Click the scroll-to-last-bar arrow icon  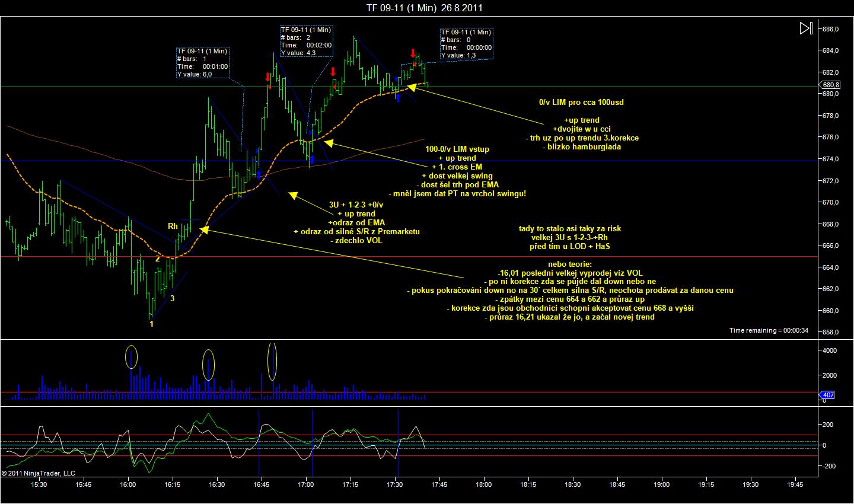click(x=805, y=28)
